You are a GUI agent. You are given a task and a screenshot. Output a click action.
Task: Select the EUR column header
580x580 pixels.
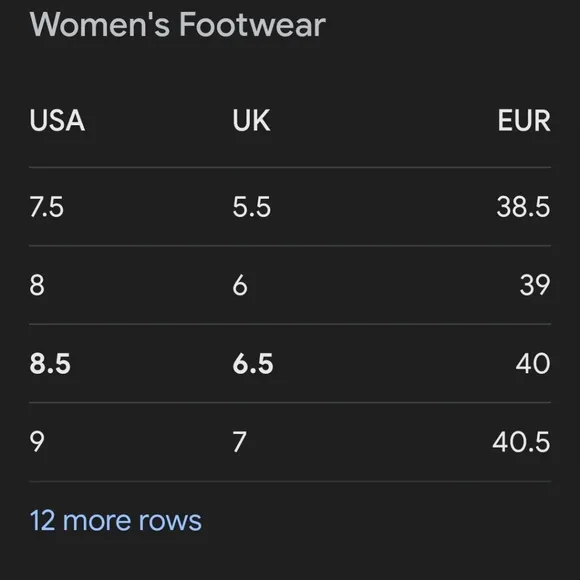[524, 120]
